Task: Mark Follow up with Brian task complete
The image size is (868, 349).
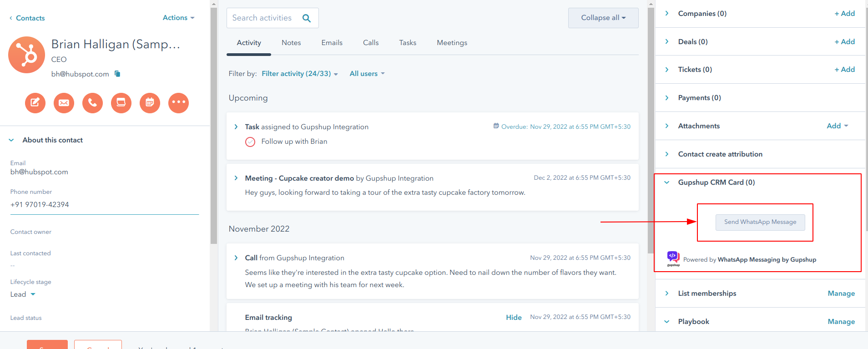Action: click(250, 142)
